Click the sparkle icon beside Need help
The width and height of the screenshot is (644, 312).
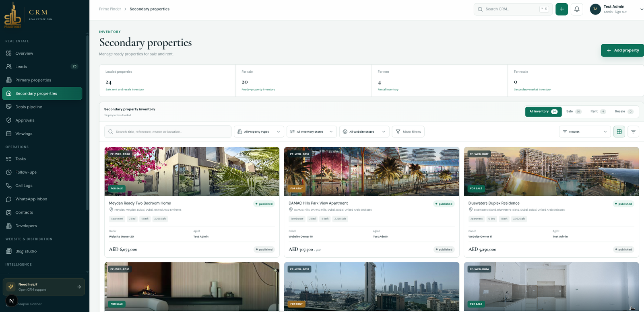coord(11,287)
